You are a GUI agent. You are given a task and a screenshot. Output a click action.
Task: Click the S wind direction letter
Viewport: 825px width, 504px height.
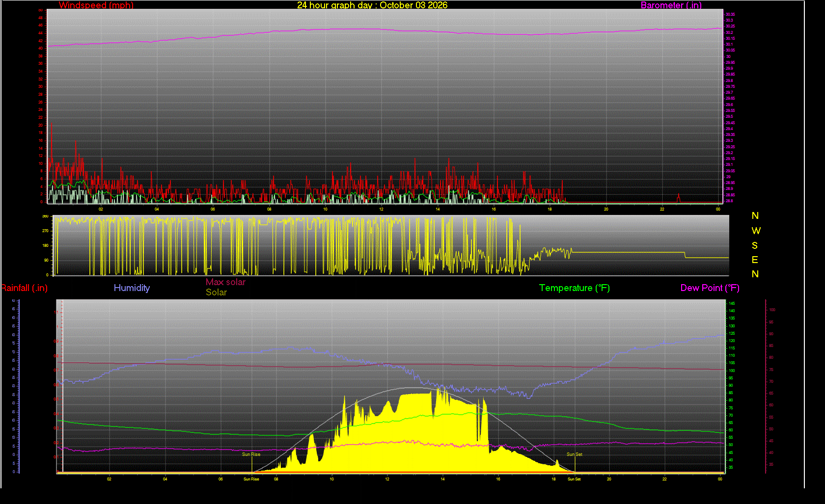[x=755, y=245]
